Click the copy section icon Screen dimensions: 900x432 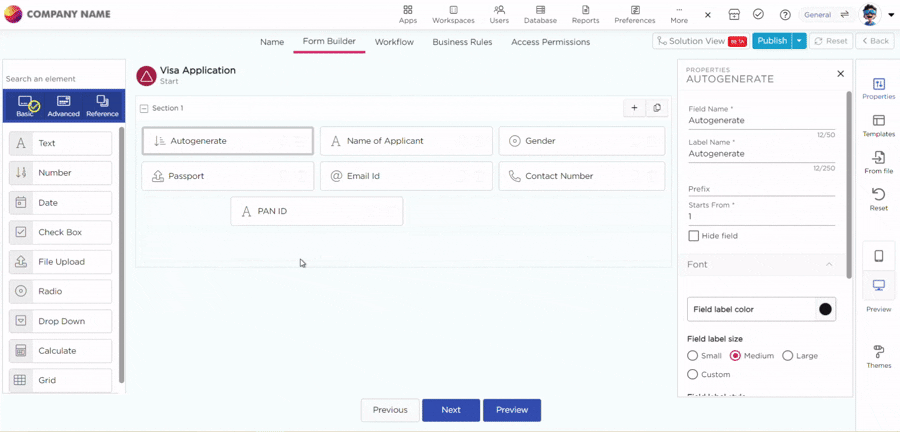coord(657,108)
